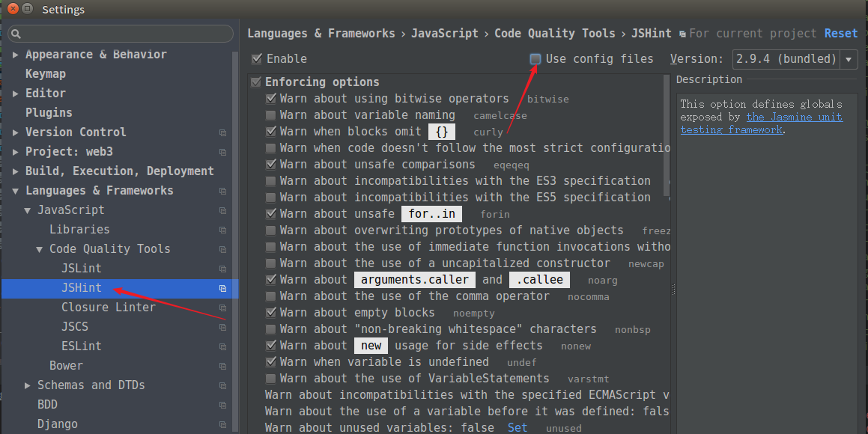This screenshot has height=434, width=868.
Task: Click the project-level icon beside Project: web3
Action: pyautogui.click(x=222, y=152)
